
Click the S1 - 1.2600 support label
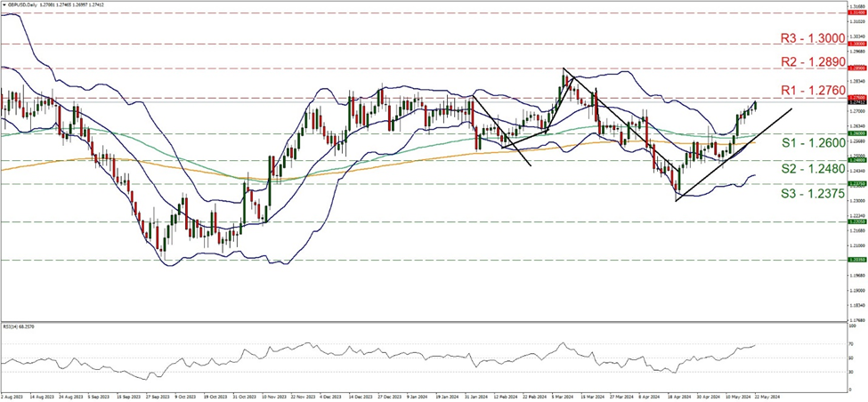point(813,142)
